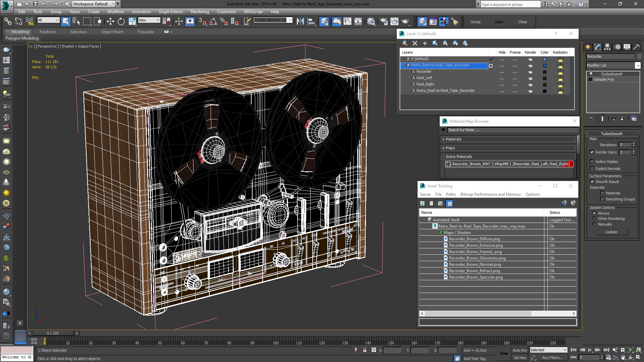Click the TurboSmooth Update button
Viewport: 644px width, 362px height.
pyautogui.click(x=611, y=232)
